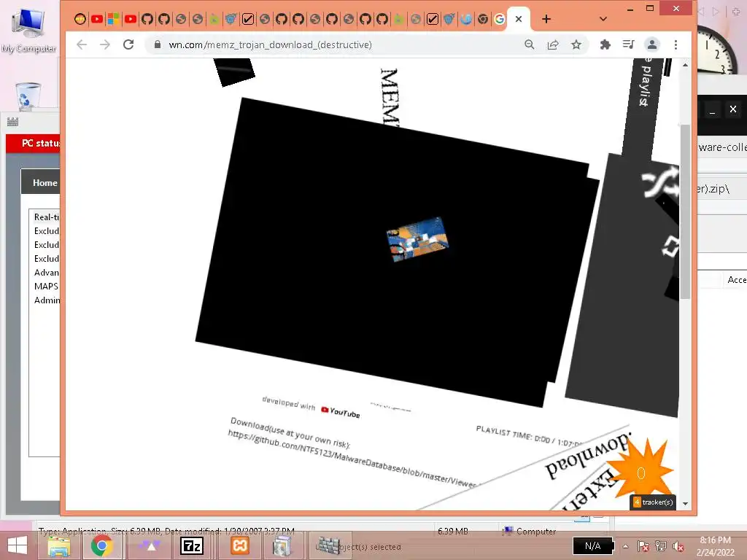Click the N/A battery indicator
747x560 pixels.
pyautogui.click(x=592, y=545)
